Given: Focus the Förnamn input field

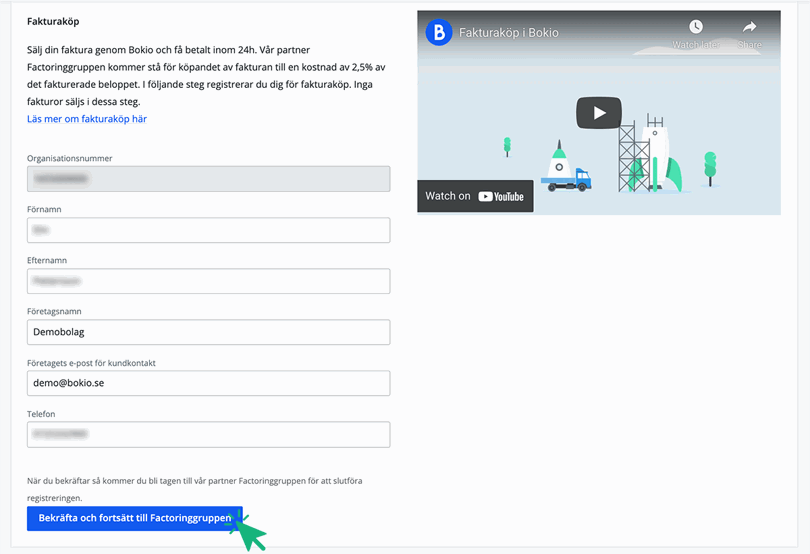Looking at the screenshot, I should [x=208, y=230].
